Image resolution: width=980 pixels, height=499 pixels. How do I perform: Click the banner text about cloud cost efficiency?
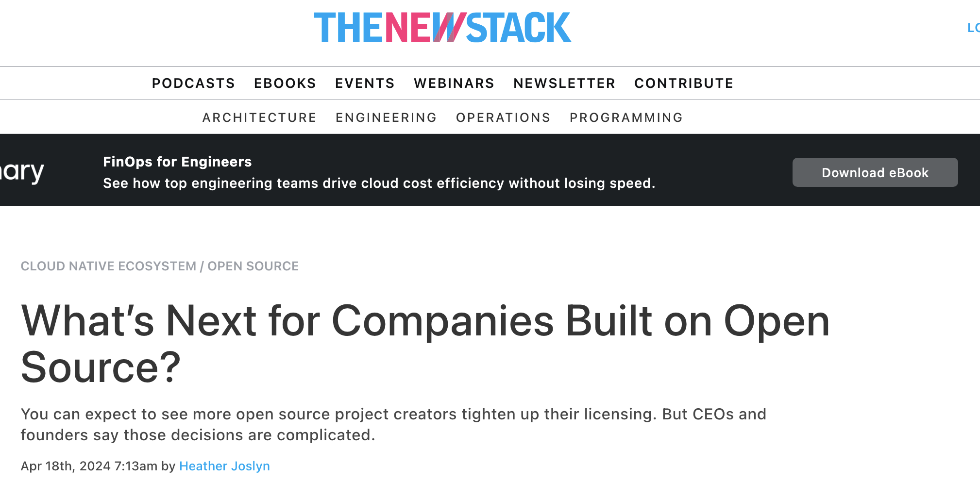click(379, 183)
